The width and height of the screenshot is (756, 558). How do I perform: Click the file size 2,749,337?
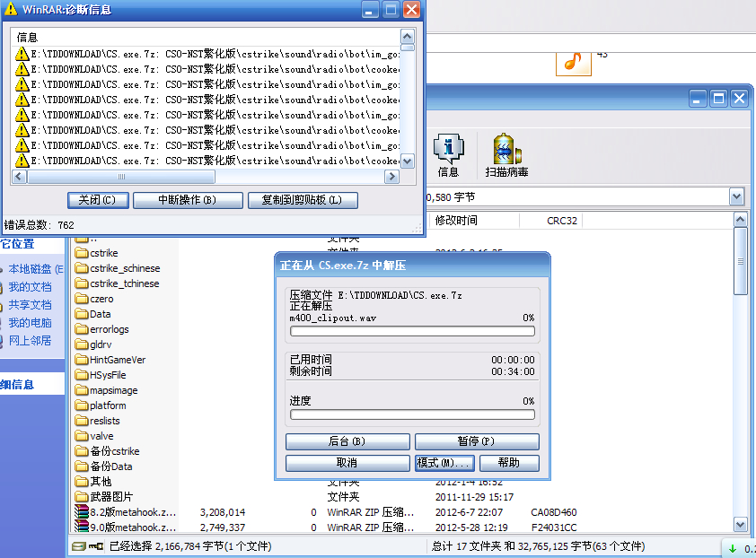[223, 527]
